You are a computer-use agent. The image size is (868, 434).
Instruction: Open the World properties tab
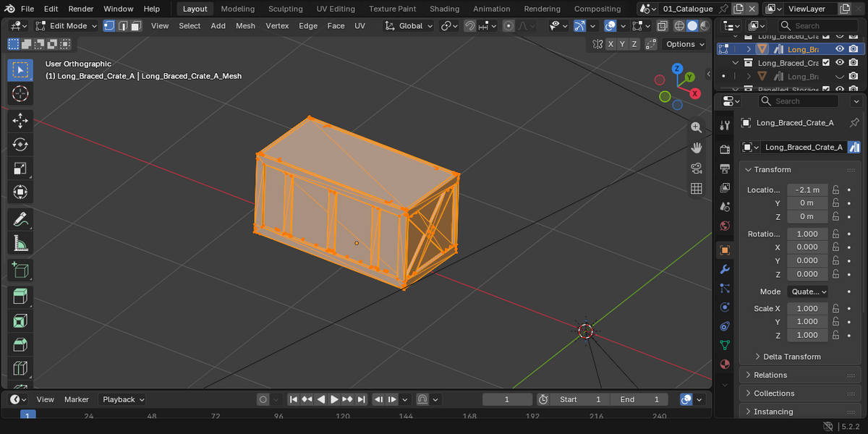725,226
